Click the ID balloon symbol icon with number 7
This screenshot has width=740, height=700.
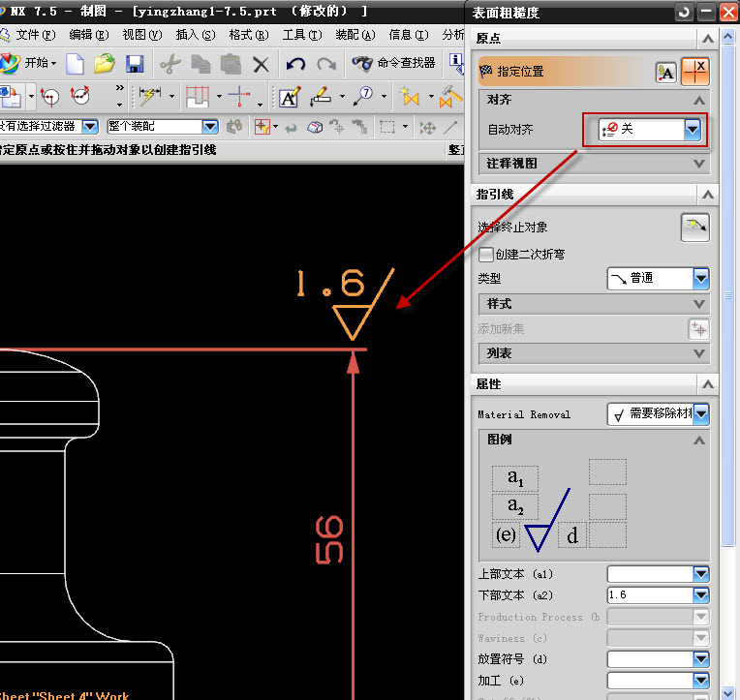pyautogui.click(x=363, y=96)
